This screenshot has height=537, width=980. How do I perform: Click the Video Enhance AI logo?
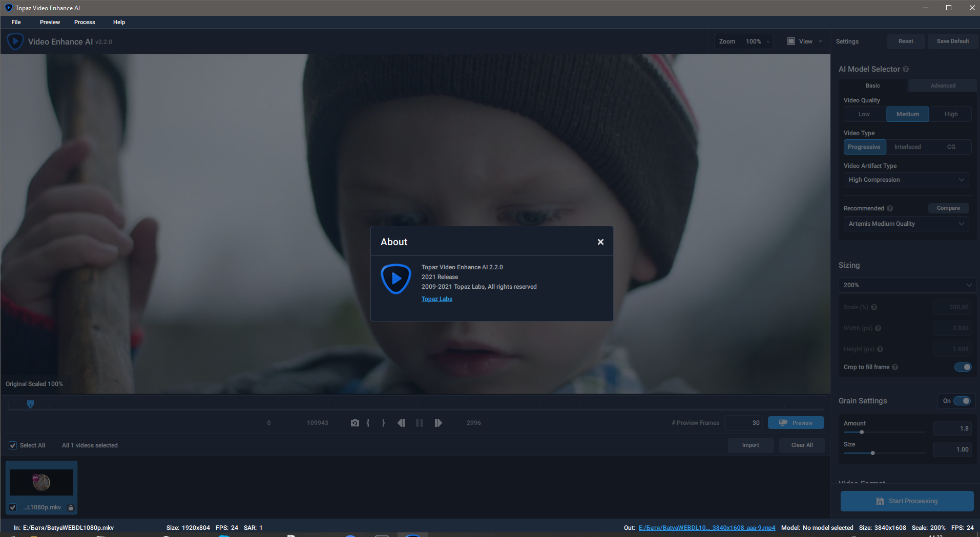(x=15, y=41)
